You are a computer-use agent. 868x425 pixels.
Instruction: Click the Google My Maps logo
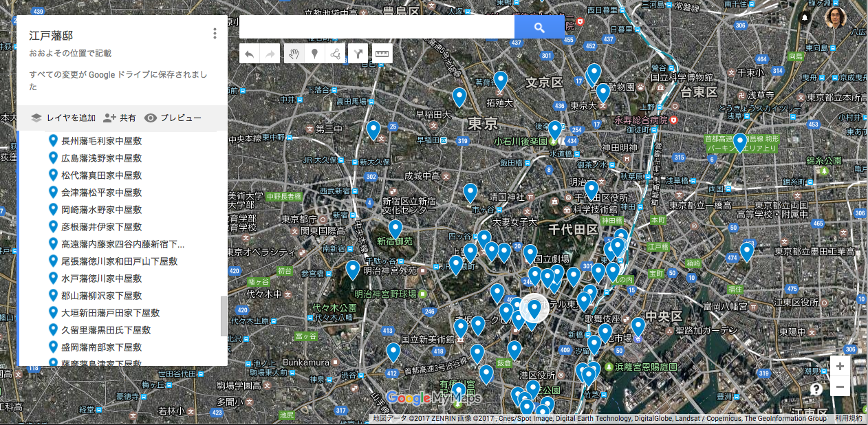pos(433,397)
